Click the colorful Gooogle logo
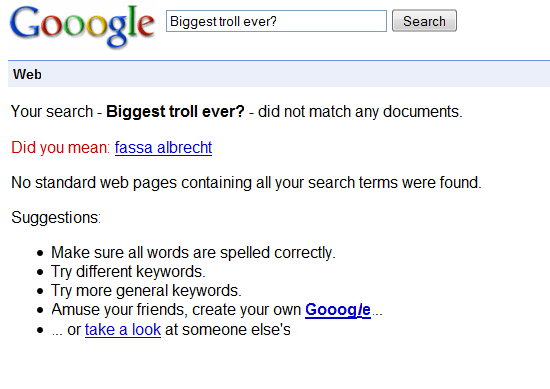Screen dimensions: 550x389 (x=82, y=26)
